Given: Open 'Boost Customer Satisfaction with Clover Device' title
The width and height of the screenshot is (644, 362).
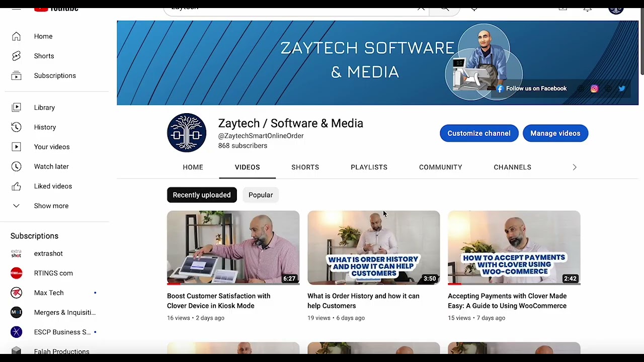Looking at the screenshot, I should (x=218, y=301).
